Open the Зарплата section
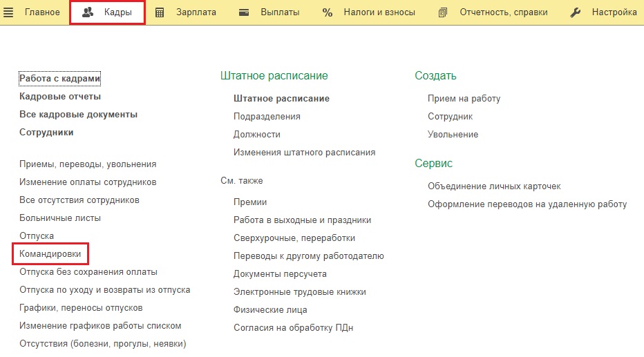Image resolution: width=644 pixels, height=357 pixels. pos(196,12)
